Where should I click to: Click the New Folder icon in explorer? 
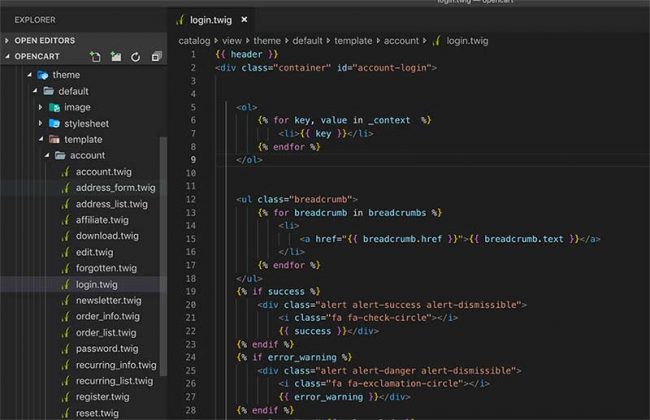click(x=116, y=57)
